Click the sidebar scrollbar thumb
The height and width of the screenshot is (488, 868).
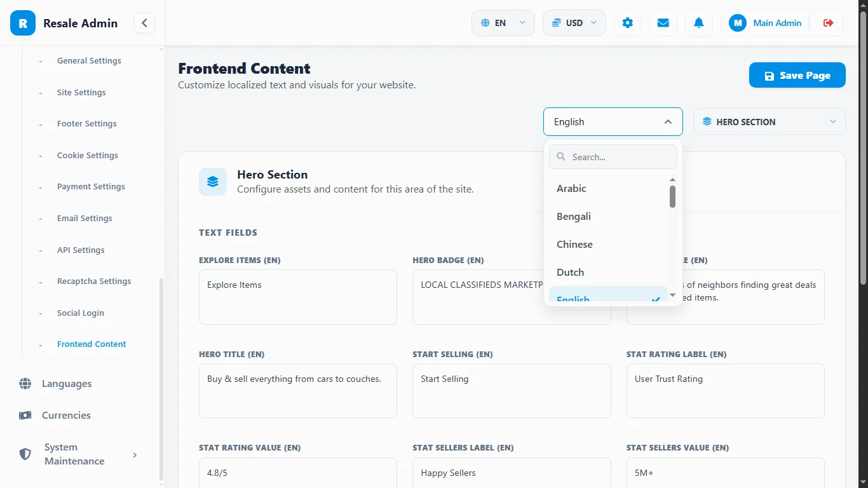(x=161, y=379)
